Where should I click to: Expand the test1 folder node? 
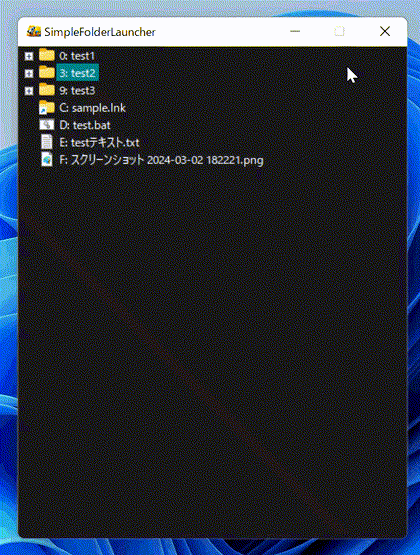pos(29,56)
